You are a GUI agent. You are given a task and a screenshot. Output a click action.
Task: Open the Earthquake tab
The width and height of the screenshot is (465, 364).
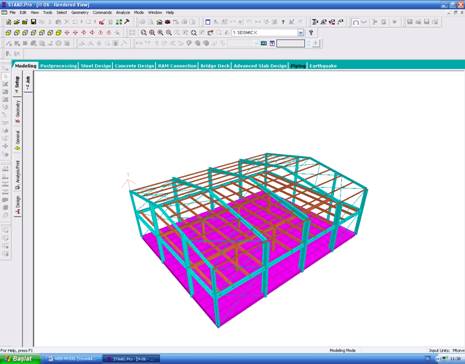click(x=323, y=66)
